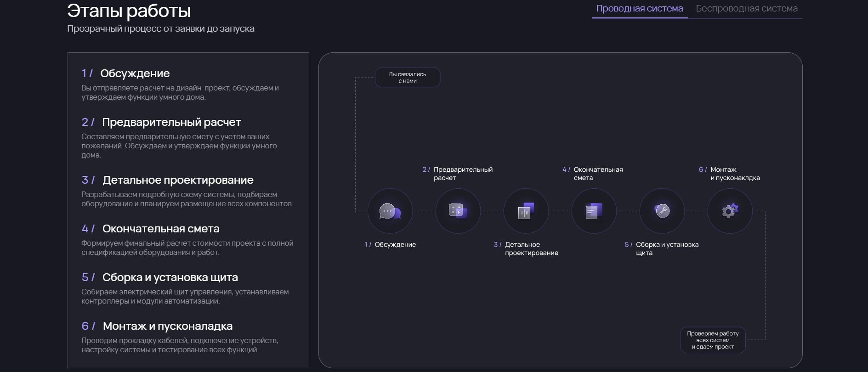The width and height of the screenshot is (868, 372).
Task: Click the Вы связались с нами bubble
Action: tap(408, 78)
